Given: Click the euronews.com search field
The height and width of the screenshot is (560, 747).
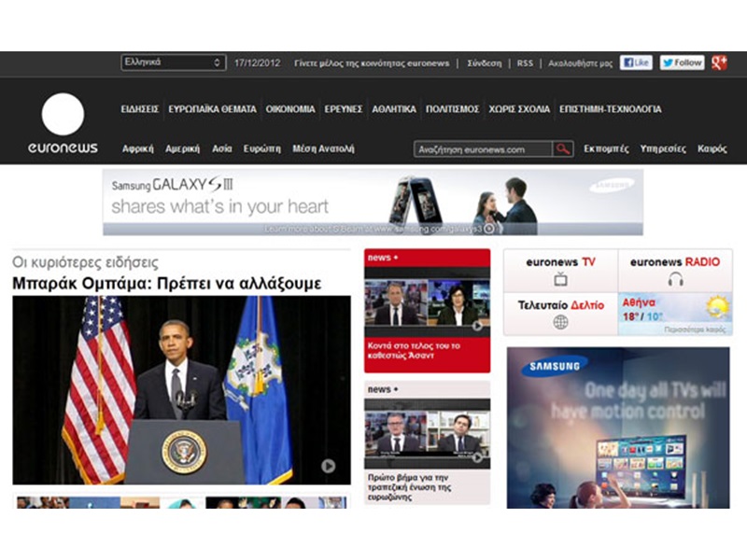Looking at the screenshot, I should click(483, 149).
